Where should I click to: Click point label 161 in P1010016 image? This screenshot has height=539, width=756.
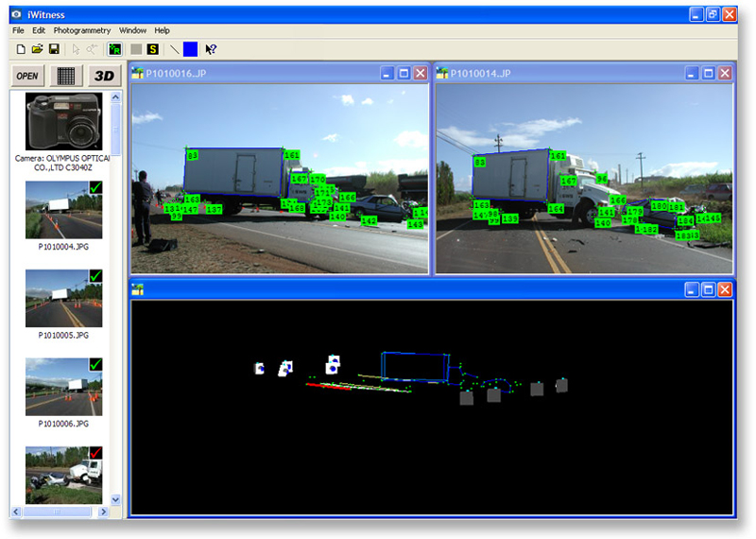[x=292, y=155]
